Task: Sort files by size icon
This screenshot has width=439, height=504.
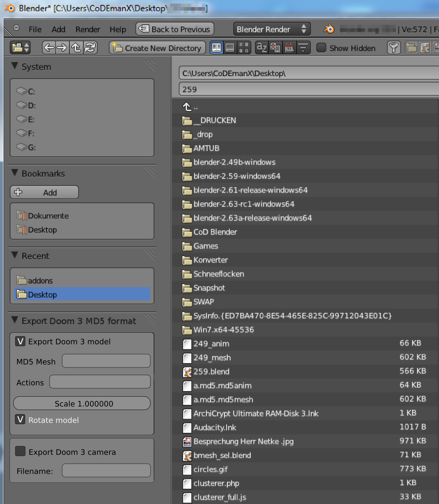Action: pyautogui.click(x=303, y=47)
